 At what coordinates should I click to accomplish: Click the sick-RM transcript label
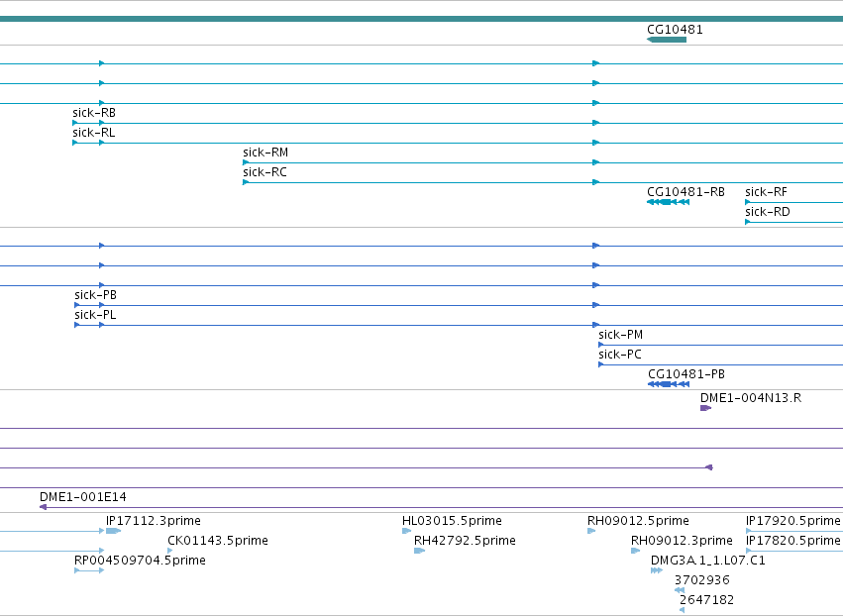point(265,153)
